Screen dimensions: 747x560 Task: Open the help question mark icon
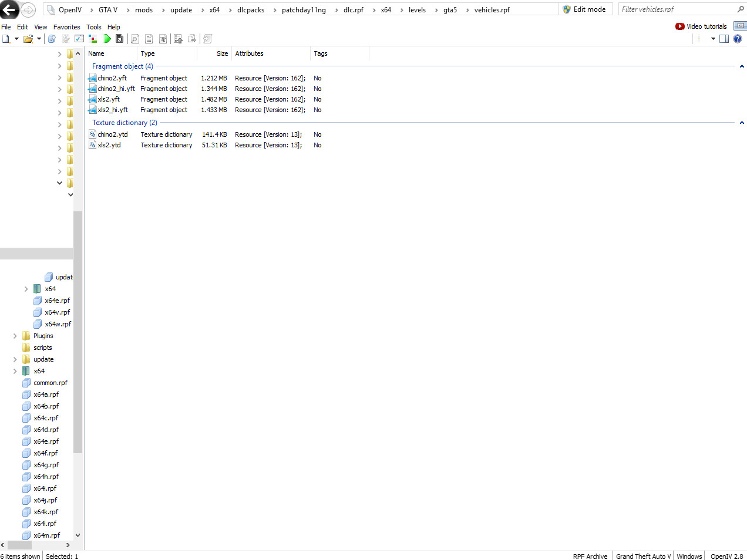[738, 39]
